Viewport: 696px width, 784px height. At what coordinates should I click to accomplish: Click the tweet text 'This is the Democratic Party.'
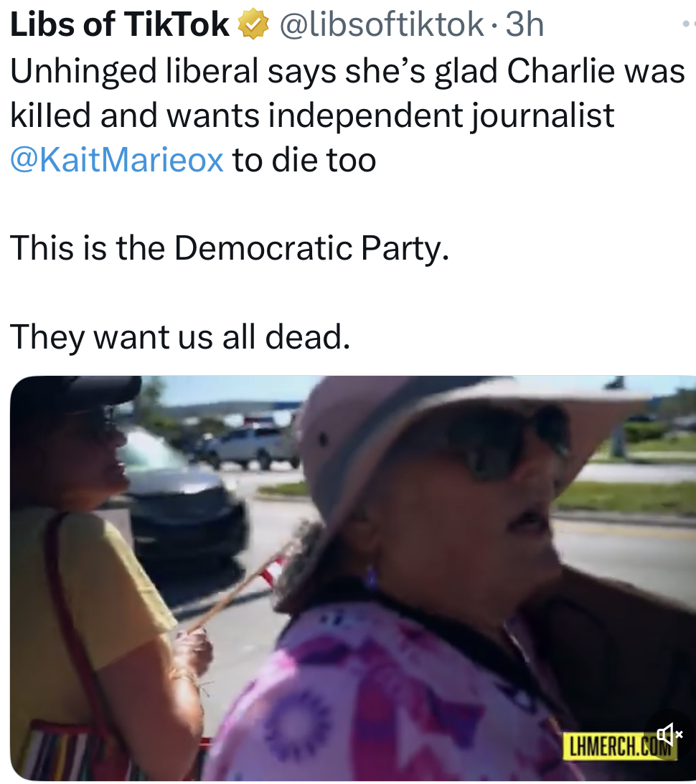tap(230, 248)
